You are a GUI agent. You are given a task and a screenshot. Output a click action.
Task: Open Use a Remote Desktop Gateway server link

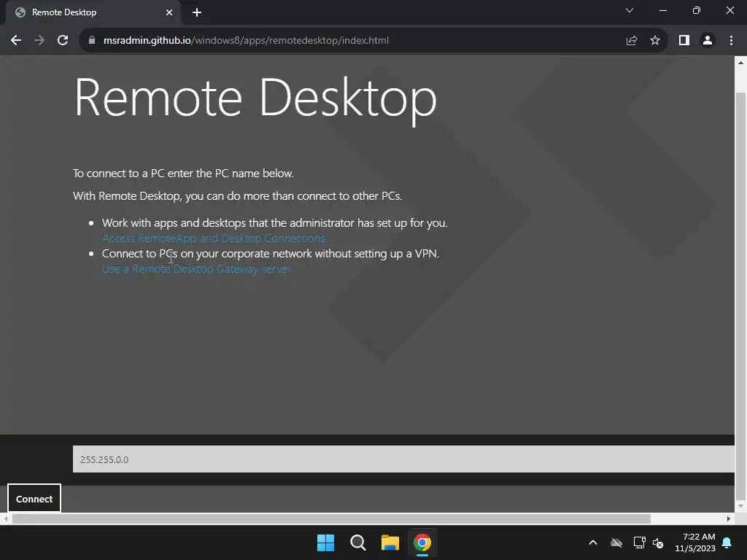point(197,269)
